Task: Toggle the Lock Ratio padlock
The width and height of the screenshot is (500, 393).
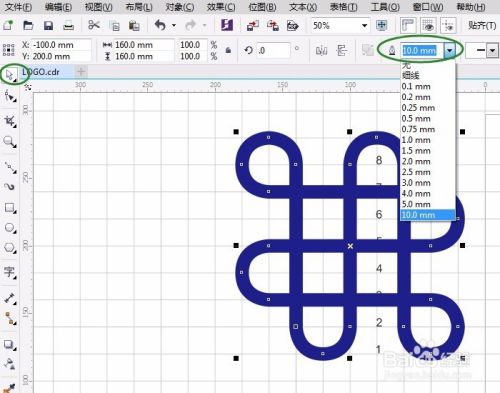Action: pos(228,50)
